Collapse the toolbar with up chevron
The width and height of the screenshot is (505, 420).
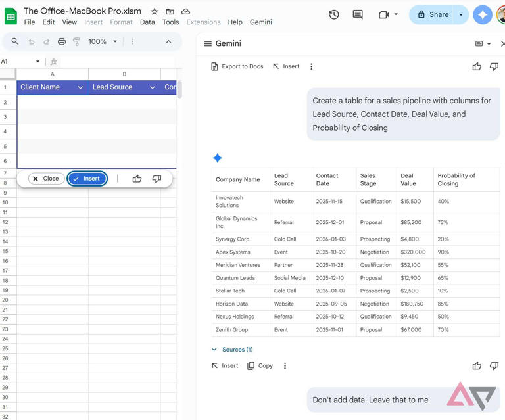coord(168,41)
